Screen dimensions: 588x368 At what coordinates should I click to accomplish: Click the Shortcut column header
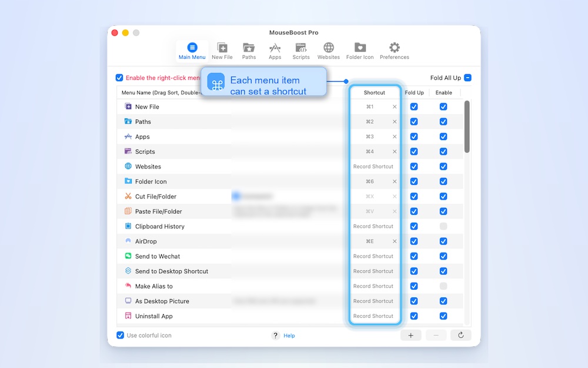point(374,93)
